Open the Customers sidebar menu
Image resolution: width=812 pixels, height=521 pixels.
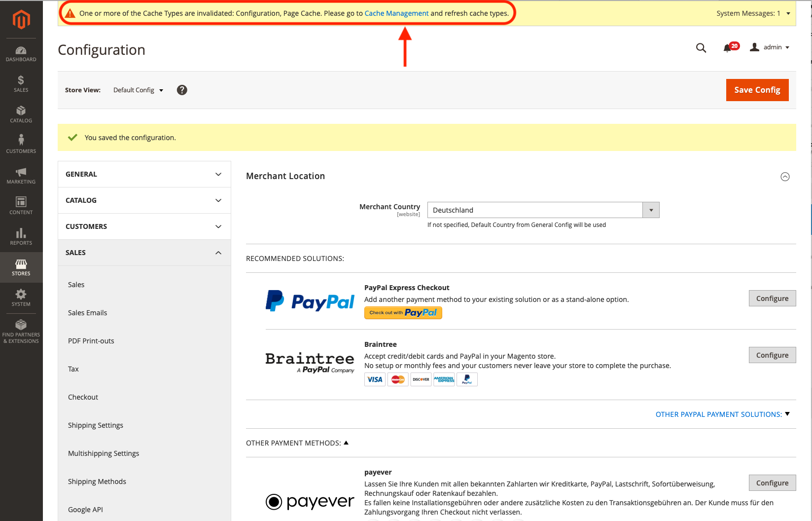21,145
